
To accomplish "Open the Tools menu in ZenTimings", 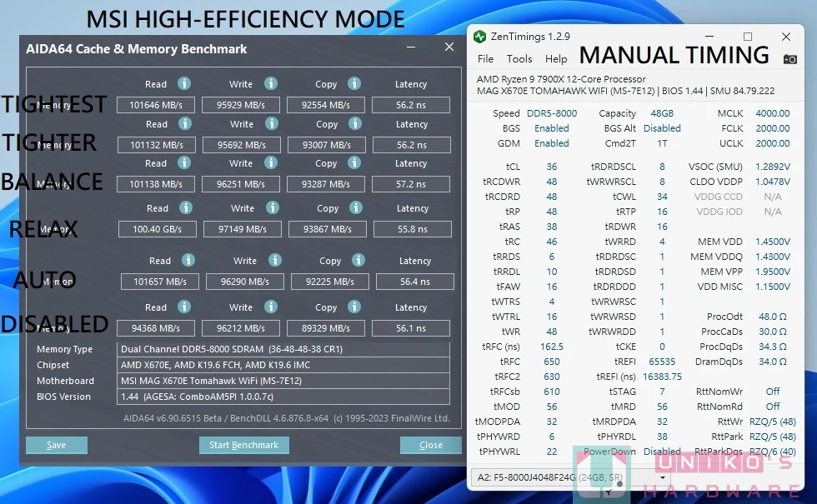I will 519,59.
